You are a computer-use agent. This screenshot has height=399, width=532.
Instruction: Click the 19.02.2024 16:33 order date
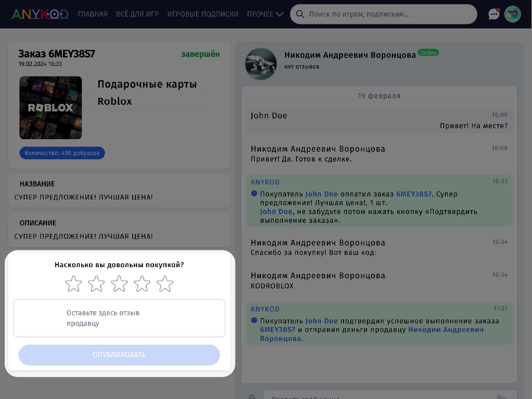40,64
